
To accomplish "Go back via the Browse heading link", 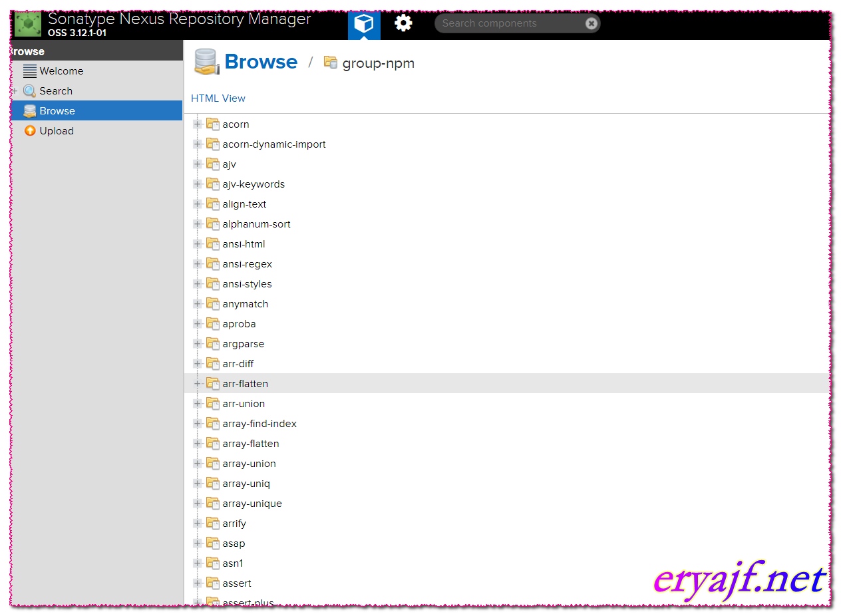I will [x=261, y=62].
